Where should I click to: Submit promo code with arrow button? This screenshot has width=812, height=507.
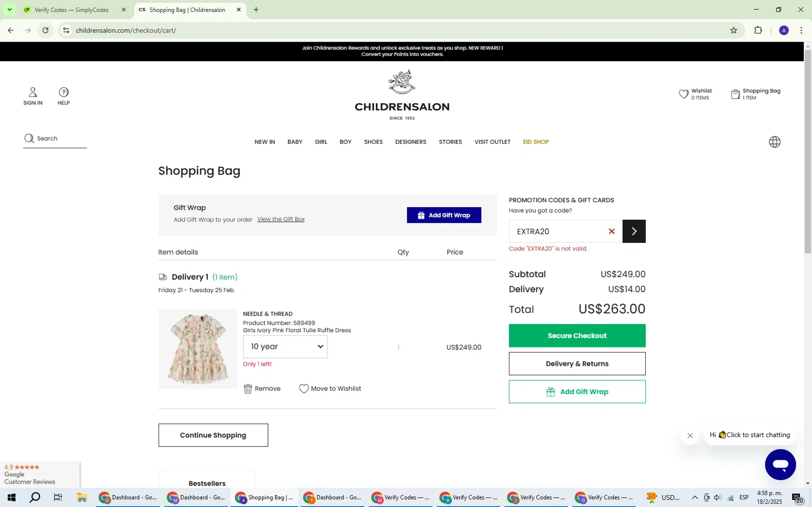tap(634, 232)
